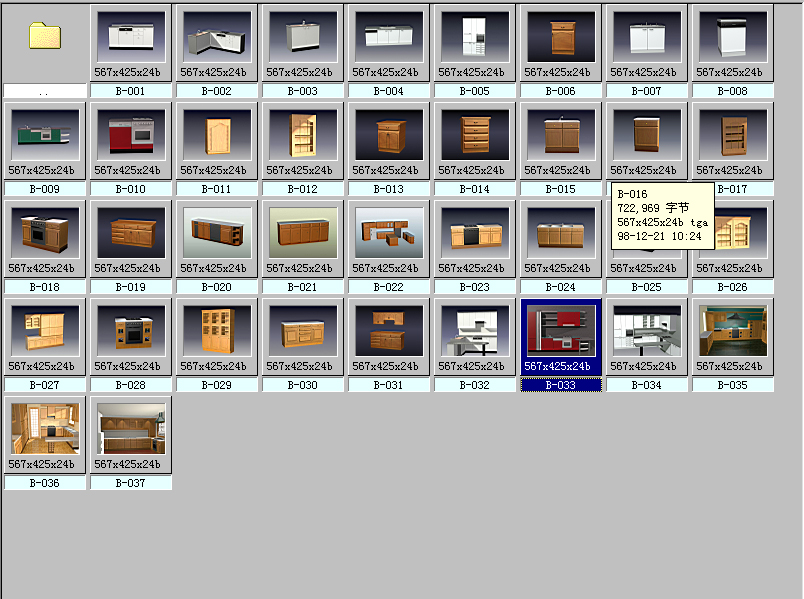Select the B-007 white sink unit thumbnail
Image resolution: width=804 pixels, height=599 pixels.
(x=647, y=37)
